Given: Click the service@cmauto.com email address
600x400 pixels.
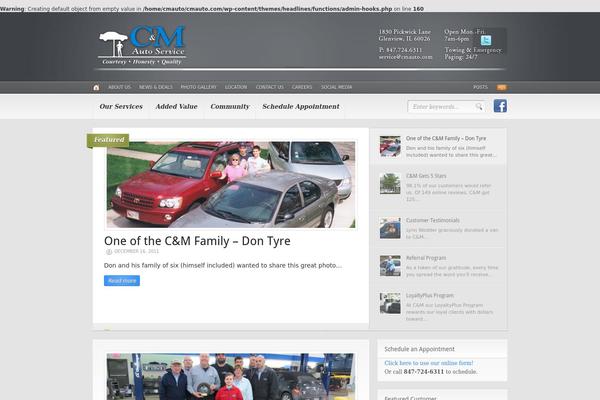Looking at the screenshot, I should (x=405, y=57).
